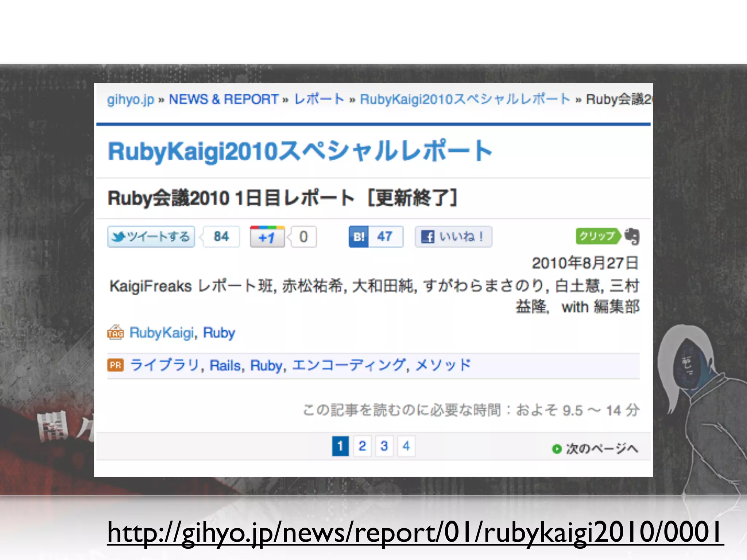
Task: Open the Ruby tag link beside RubyKaigi
Action: pyautogui.click(x=219, y=333)
